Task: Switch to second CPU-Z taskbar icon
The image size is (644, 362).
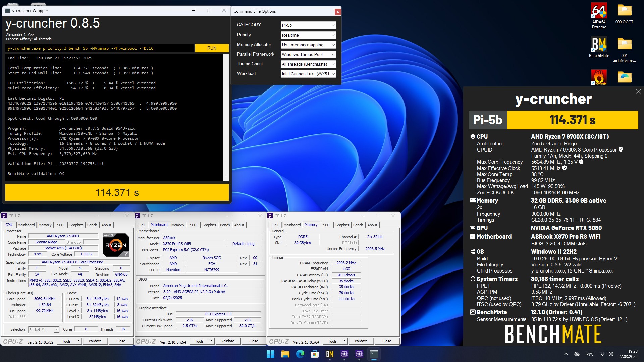Action: pos(359,354)
